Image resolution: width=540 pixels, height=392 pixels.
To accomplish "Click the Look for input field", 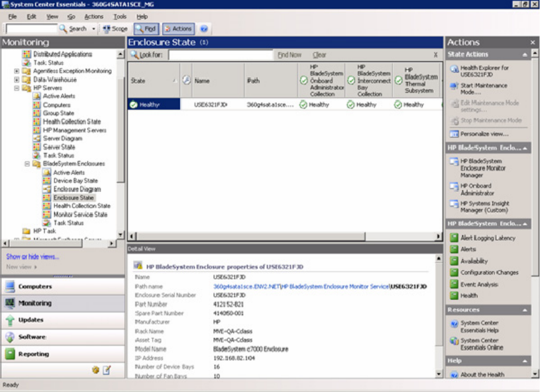I will (x=221, y=55).
